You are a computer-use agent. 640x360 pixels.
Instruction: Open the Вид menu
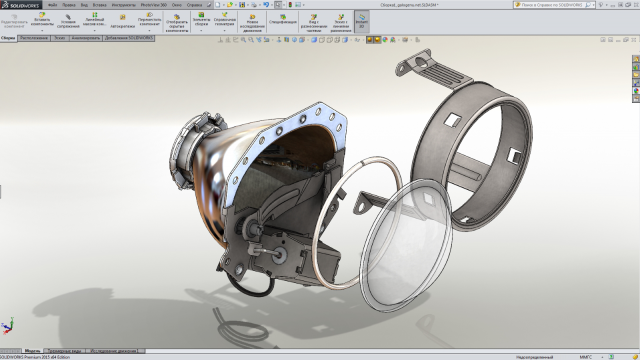point(84,5)
